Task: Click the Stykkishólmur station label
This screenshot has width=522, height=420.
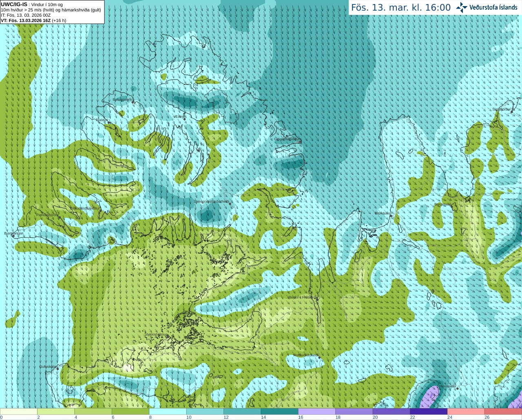Action: (156, 334)
